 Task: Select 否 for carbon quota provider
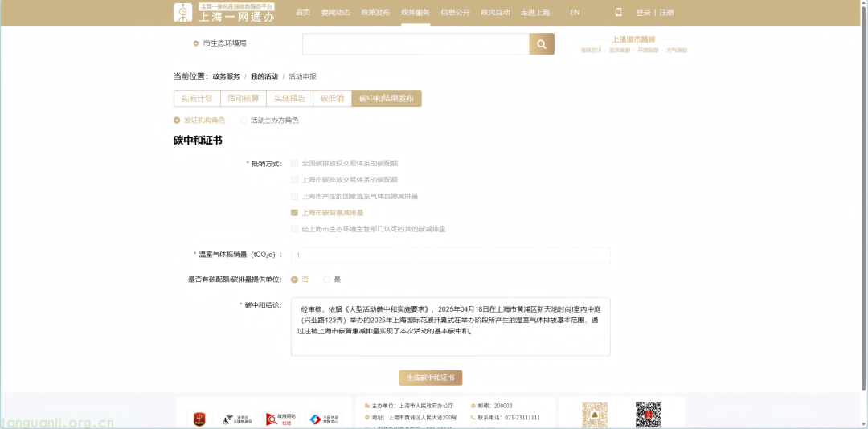point(294,280)
